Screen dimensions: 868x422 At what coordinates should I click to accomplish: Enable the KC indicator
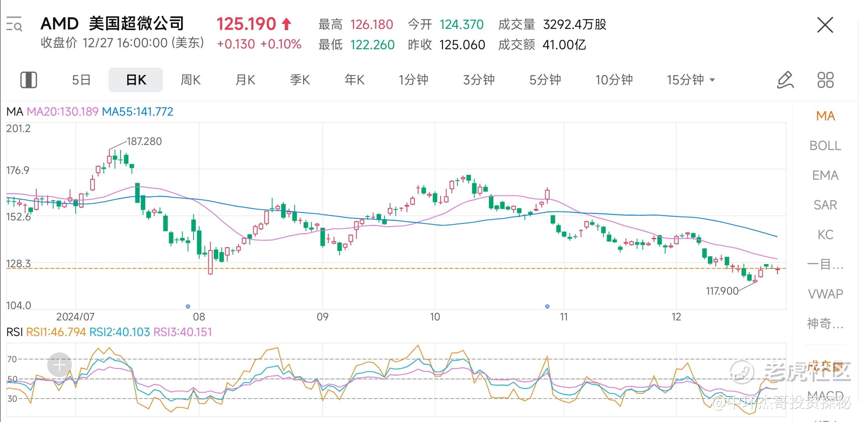(825, 235)
